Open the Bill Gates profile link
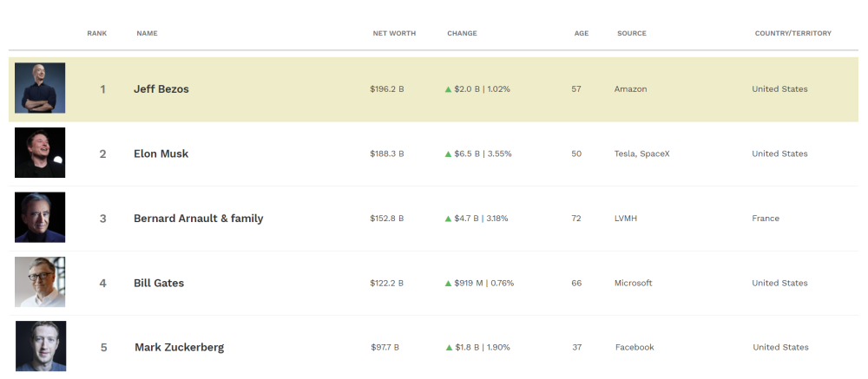The width and height of the screenshot is (868, 379). pyautogui.click(x=159, y=283)
